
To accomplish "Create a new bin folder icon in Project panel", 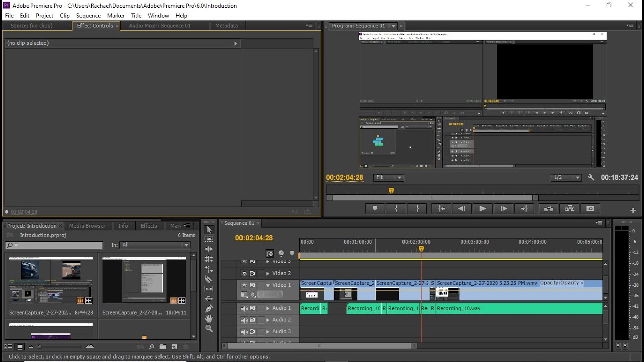I will [x=163, y=347].
